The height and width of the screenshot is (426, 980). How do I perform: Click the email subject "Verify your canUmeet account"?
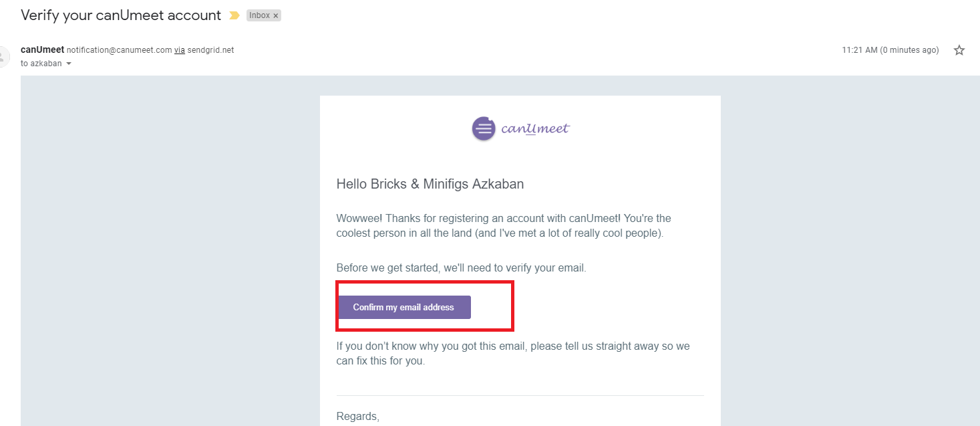tap(121, 15)
